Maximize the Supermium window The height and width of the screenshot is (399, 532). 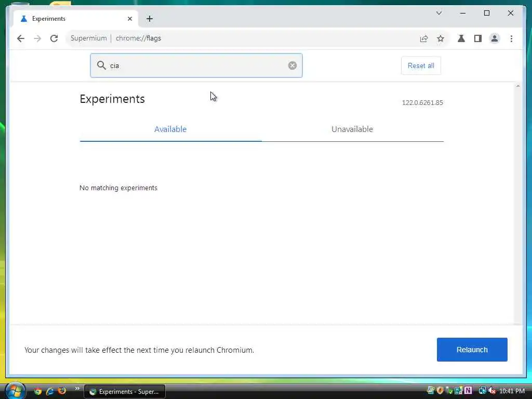[x=486, y=13]
